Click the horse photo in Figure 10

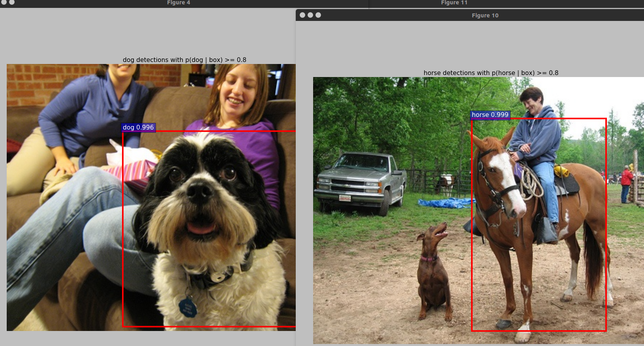click(x=479, y=210)
